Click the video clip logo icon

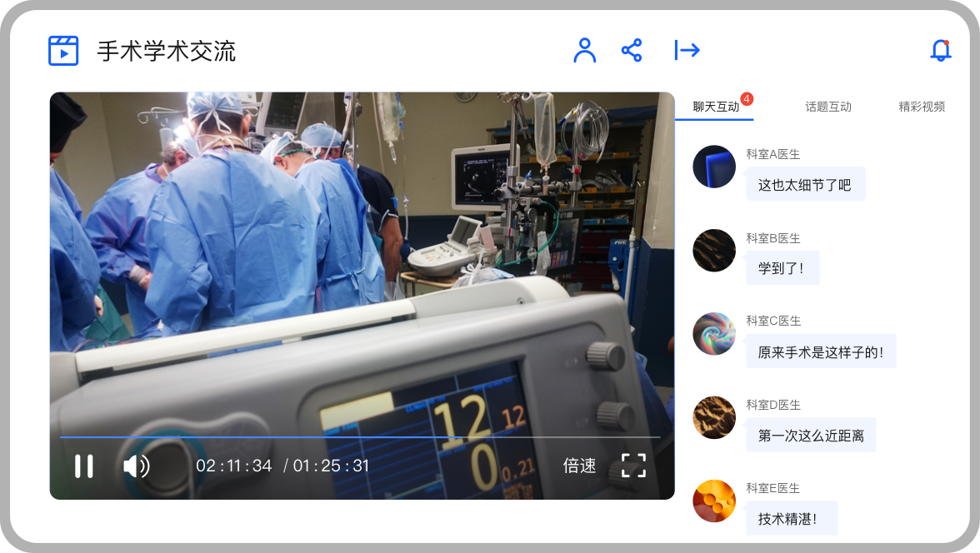63,51
